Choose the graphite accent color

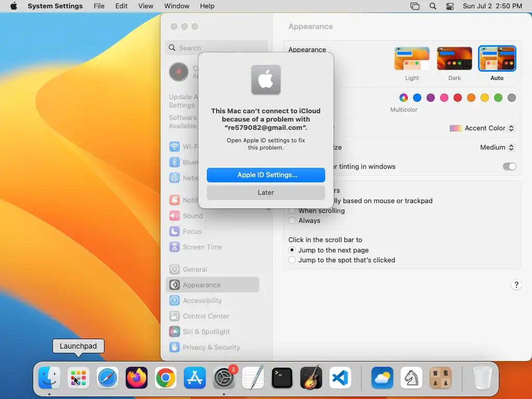pyautogui.click(x=512, y=98)
